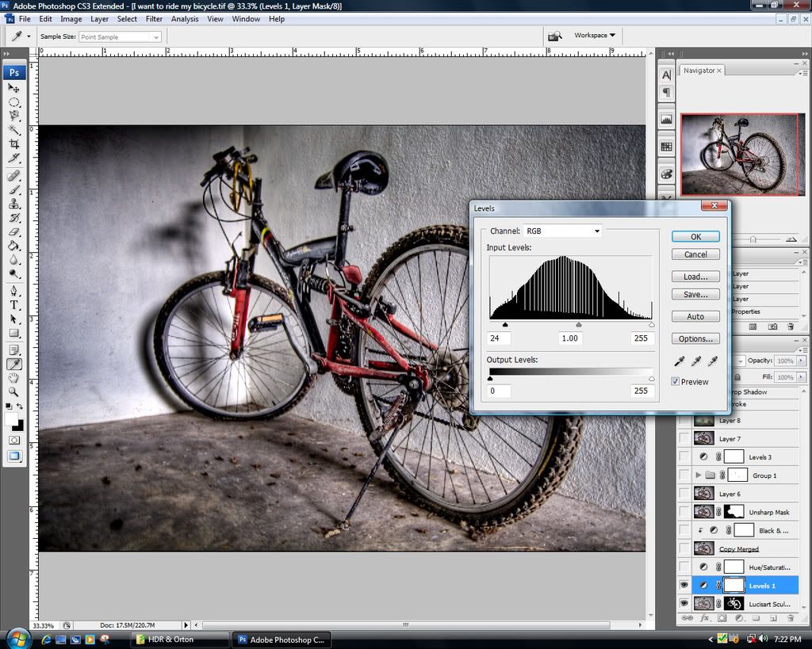Click the shadow input level field showing 24
This screenshot has width=812, height=649.
coord(500,338)
